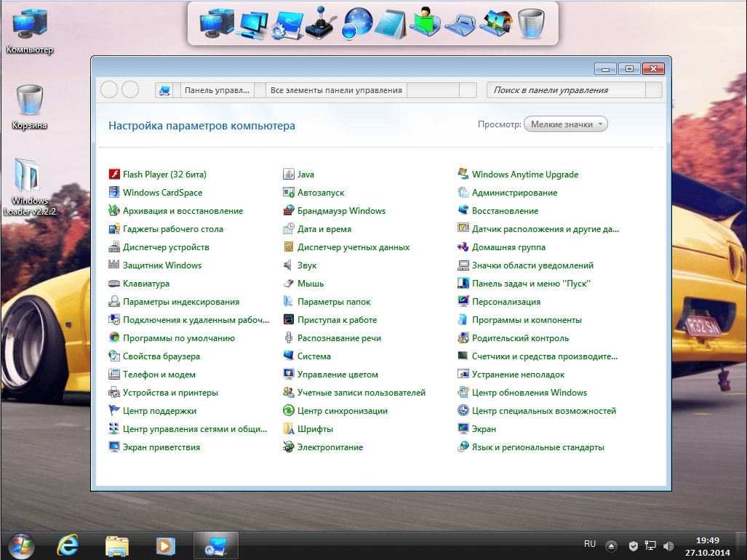Select the Windows Loader v2.2.2 desktop icon
Viewport: 747px width, 560px height.
pos(30,187)
